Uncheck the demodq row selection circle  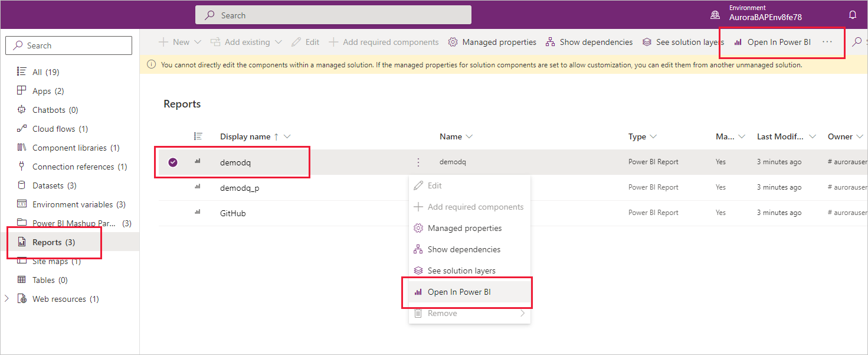[173, 162]
